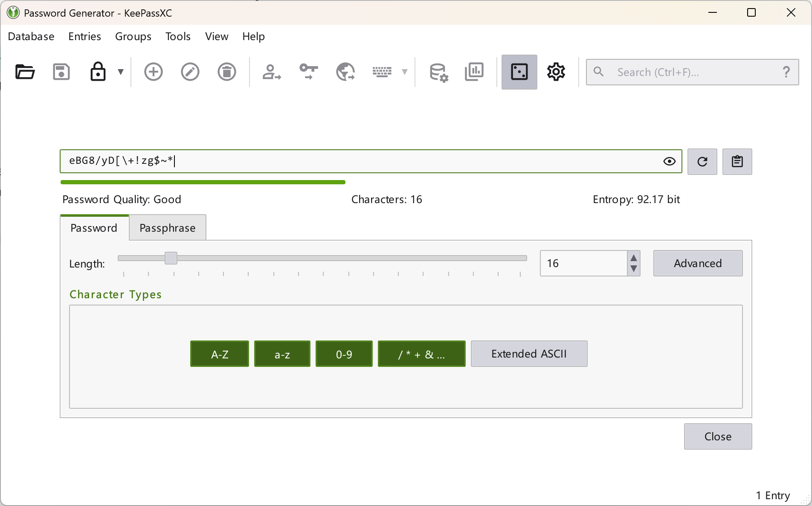
Task: Click the search help question mark
Action: [786, 72]
